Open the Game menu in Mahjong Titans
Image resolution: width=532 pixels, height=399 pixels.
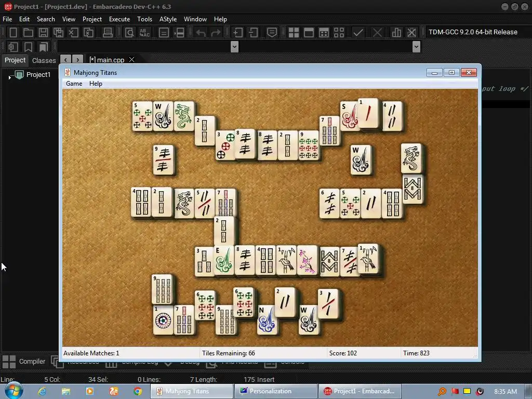(74, 84)
